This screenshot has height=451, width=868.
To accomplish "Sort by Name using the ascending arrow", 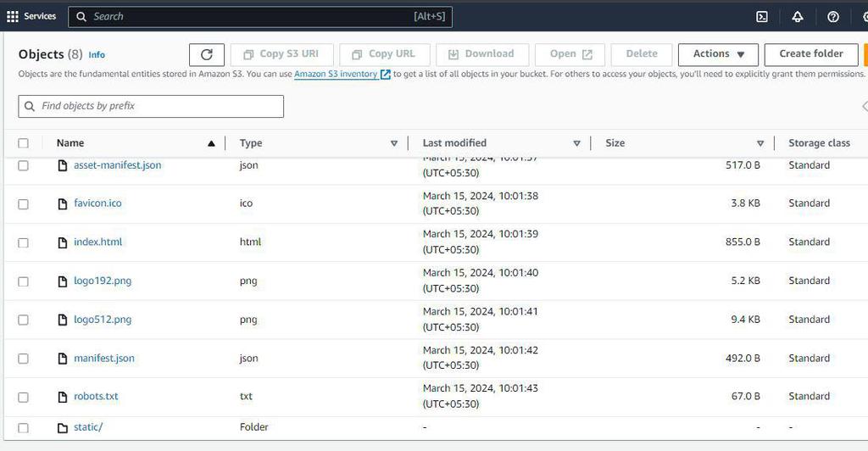I will [x=211, y=143].
